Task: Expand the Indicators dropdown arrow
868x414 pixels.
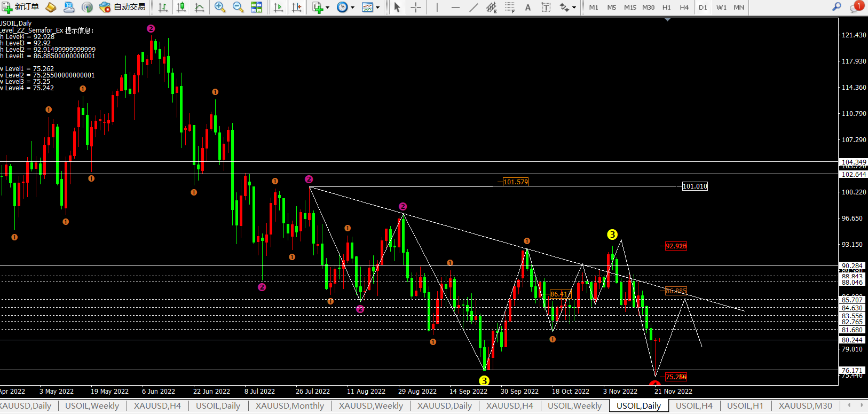Action: coord(327,7)
